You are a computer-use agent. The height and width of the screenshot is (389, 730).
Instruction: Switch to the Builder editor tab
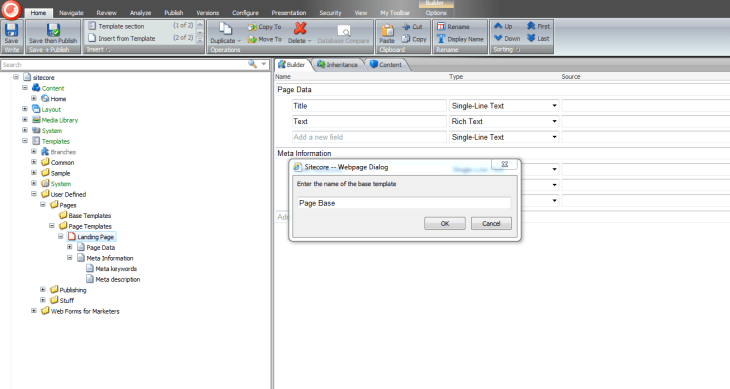[x=292, y=65]
